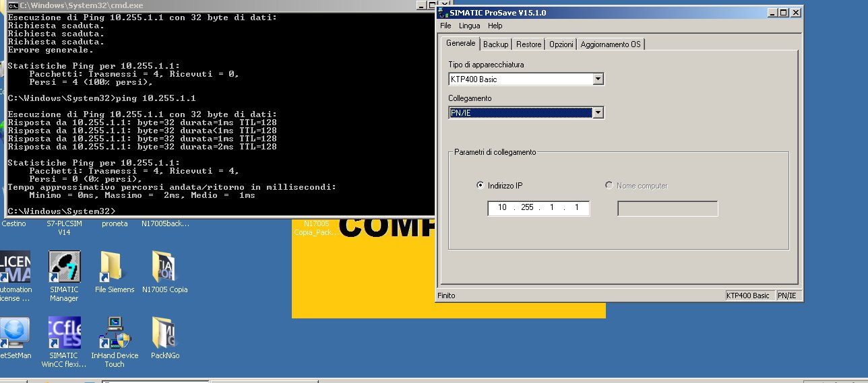
Task: Click the Nome computer text field
Action: click(x=668, y=209)
